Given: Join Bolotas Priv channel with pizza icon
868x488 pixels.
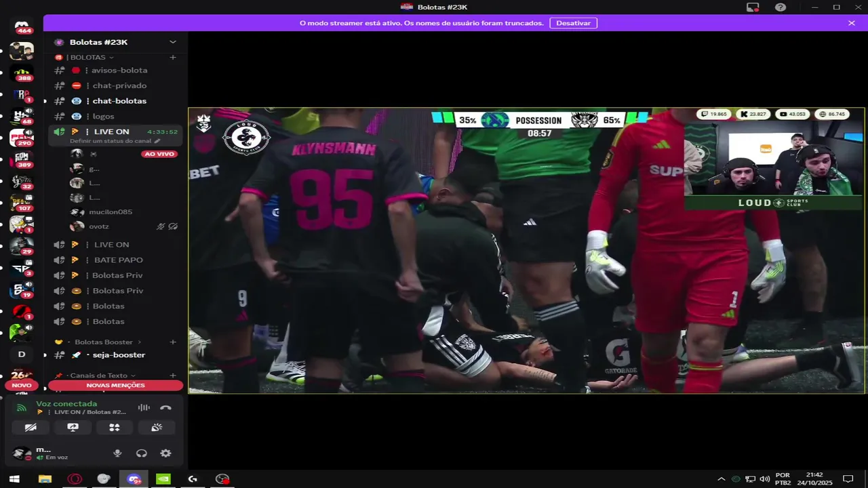Looking at the screenshot, I should (x=115, y=275).
